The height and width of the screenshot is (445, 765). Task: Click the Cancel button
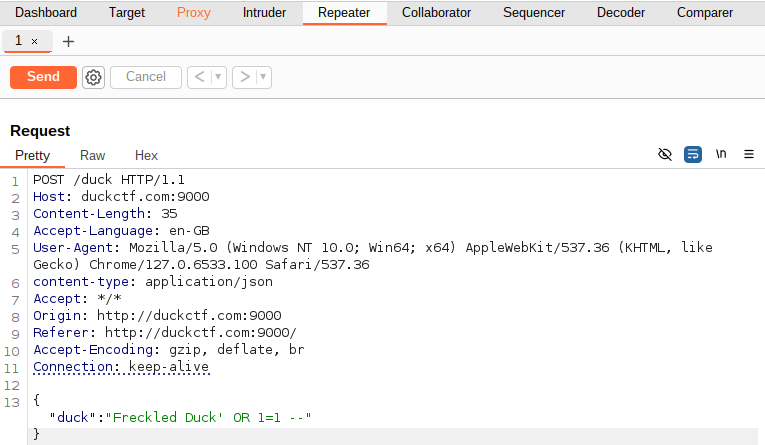tap(146, 77)
